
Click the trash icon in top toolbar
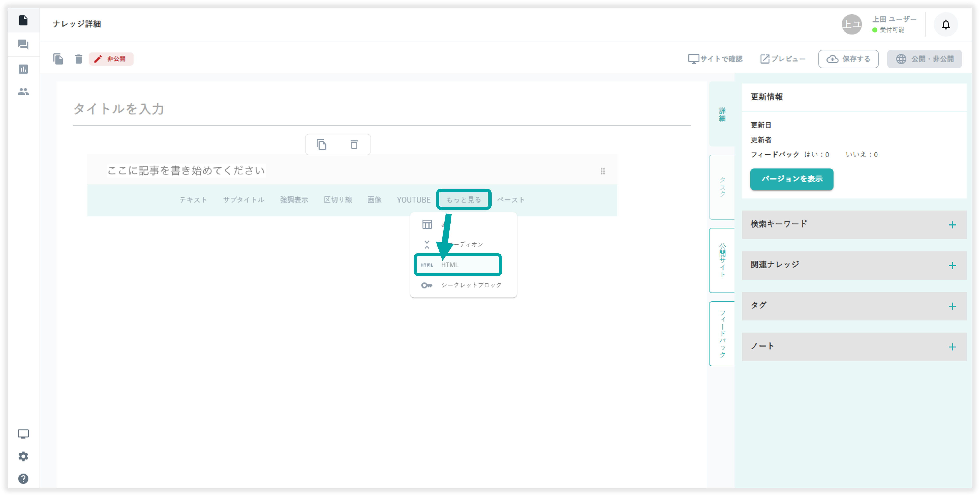(79, 59)
